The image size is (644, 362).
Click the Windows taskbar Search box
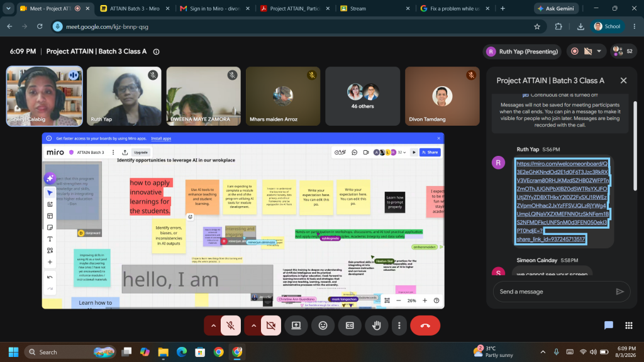tap(70, 352)
